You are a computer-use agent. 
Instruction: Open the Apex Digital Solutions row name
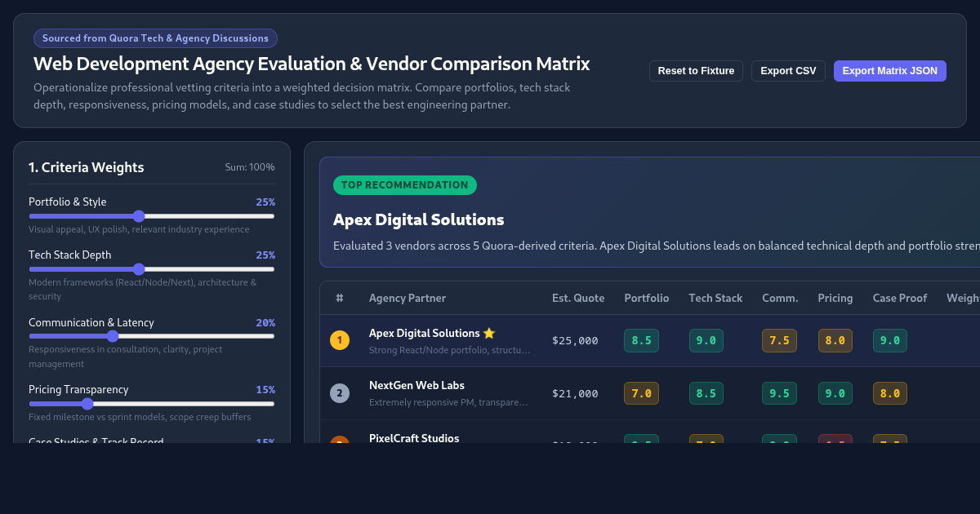click(425, 333)
